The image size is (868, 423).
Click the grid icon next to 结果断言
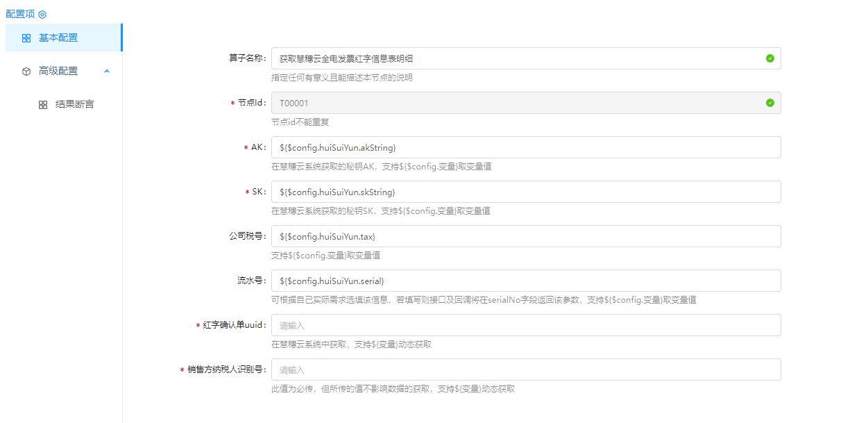click(43, 105)
